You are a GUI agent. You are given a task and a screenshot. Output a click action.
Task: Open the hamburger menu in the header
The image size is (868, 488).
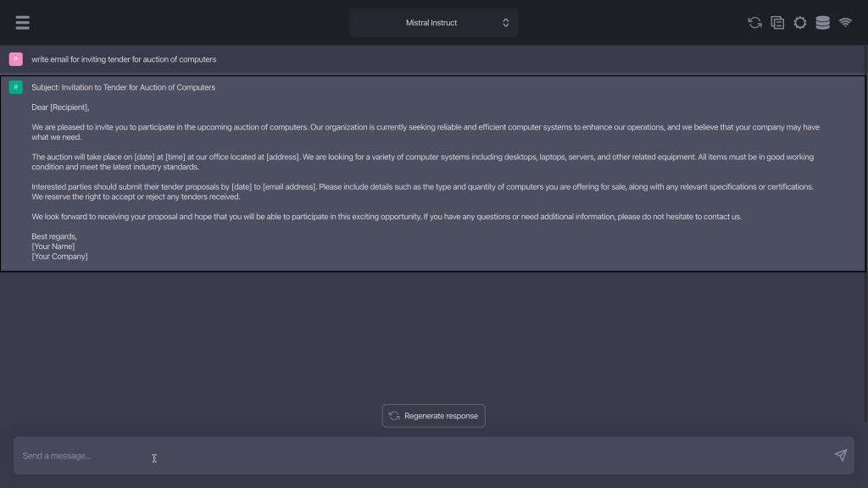point(23,23)
